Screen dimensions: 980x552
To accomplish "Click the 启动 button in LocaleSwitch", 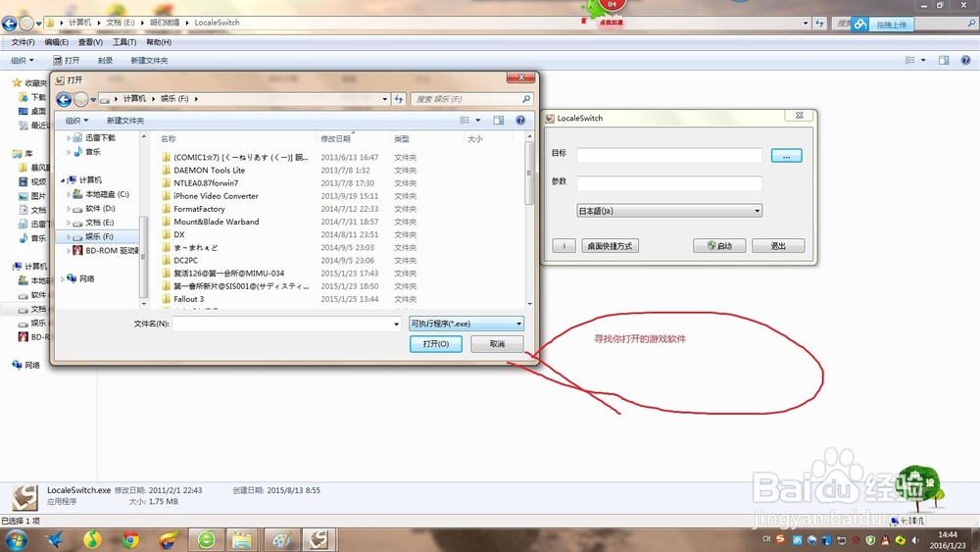I will [719, 246].
